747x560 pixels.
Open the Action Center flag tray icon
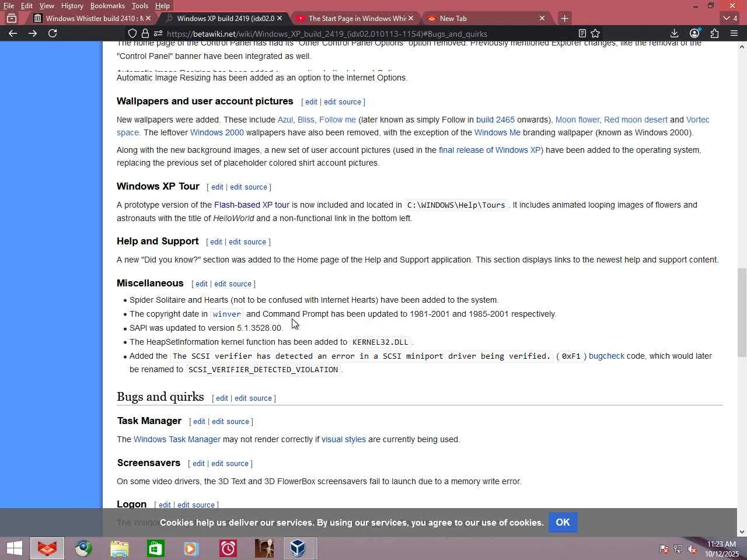click(664, 549)
